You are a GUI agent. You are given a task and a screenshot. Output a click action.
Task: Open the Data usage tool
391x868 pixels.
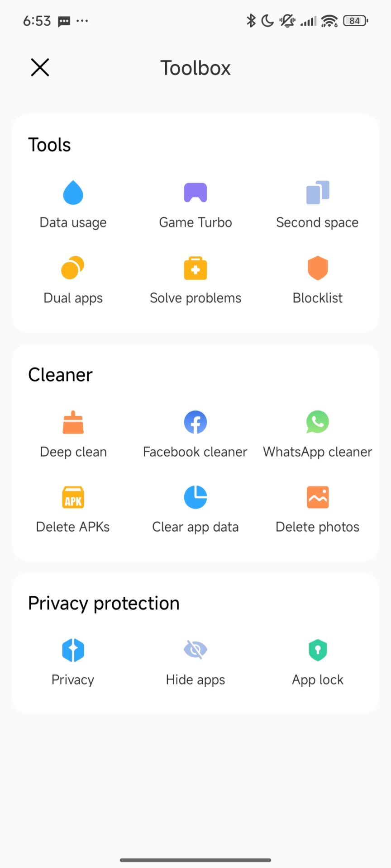click(x=73, y=193)
